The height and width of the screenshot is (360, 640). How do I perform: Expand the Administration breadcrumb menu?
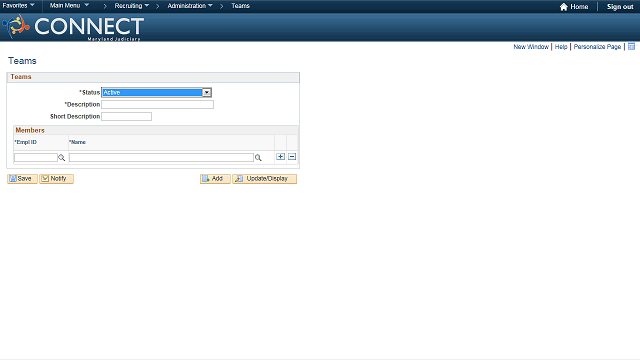(x=190, y=6)
